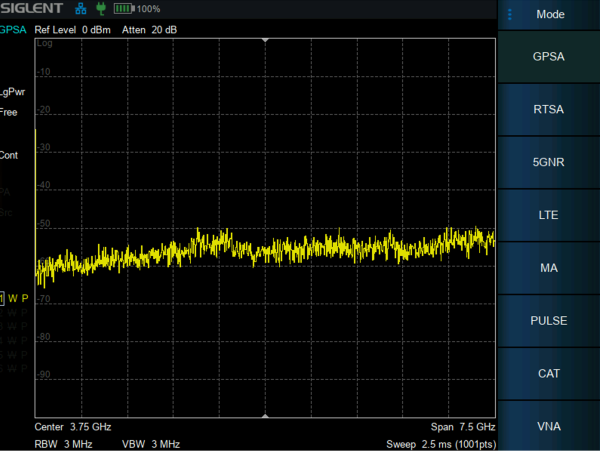The image size is (600, 451).
Task: Select LTE analysis mode
Action: pos(549,215)
